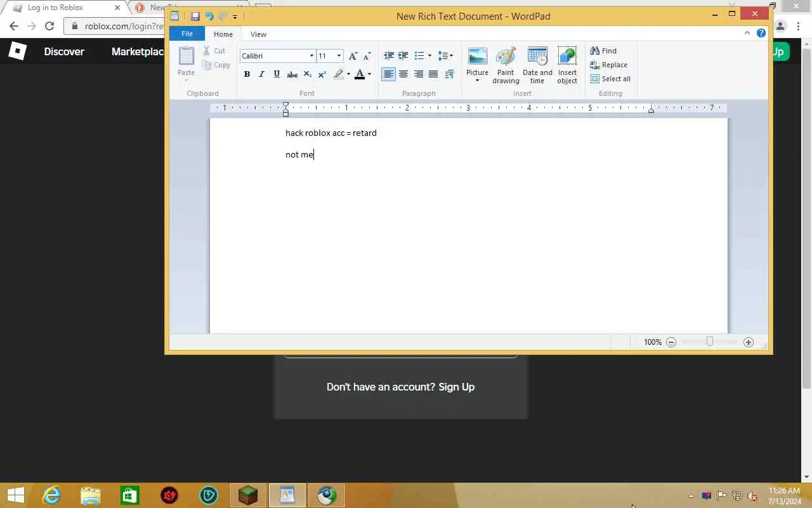Expand the Picture dropdown arrow
This screenshot has width=812, height=508.
477,81
